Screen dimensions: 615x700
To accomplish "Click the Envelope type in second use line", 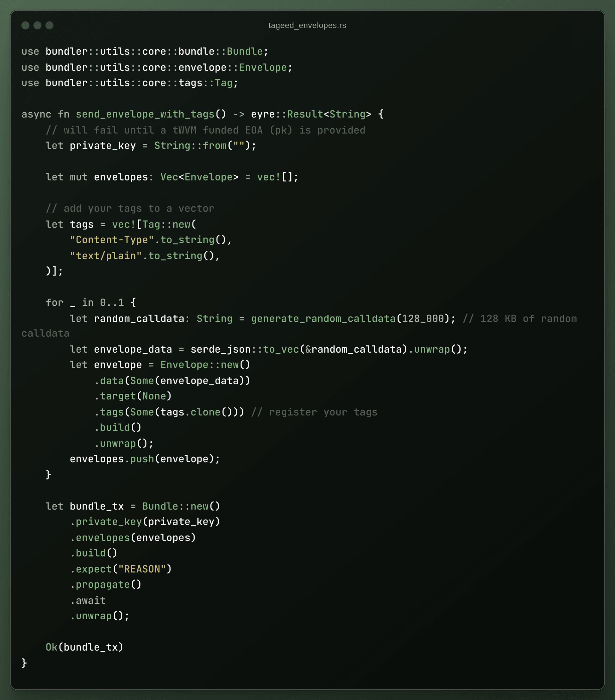I will click(263, 68).
